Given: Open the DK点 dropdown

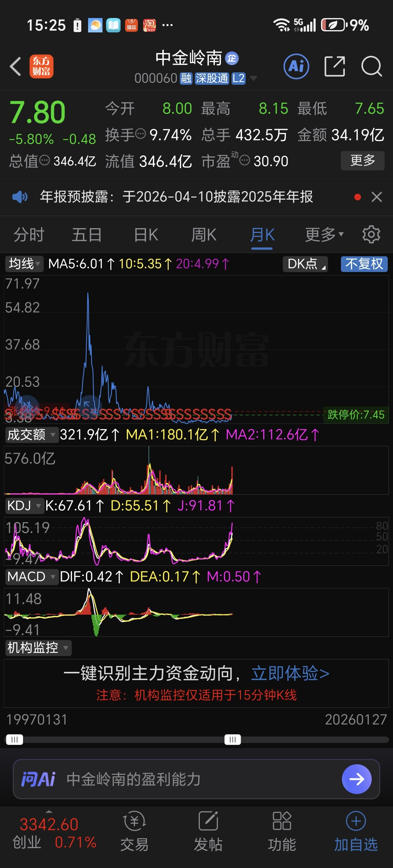Looking at the screenshot, I should click(x=305, y=264).
